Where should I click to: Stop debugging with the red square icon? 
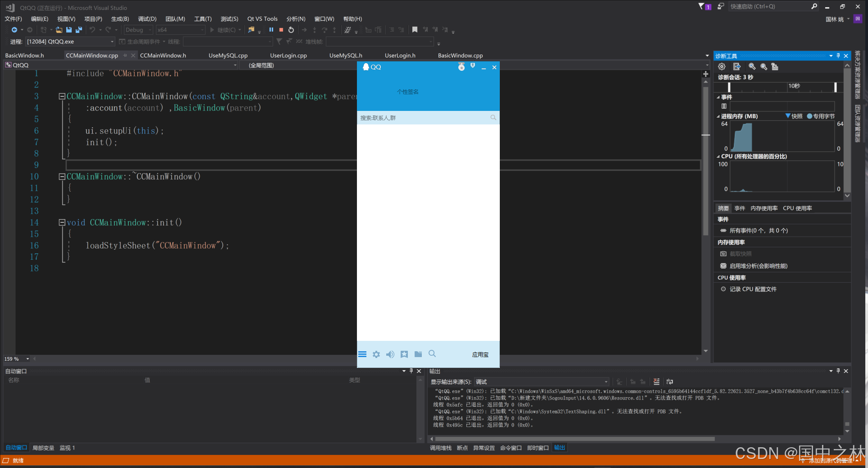click(x=281, y=30)
